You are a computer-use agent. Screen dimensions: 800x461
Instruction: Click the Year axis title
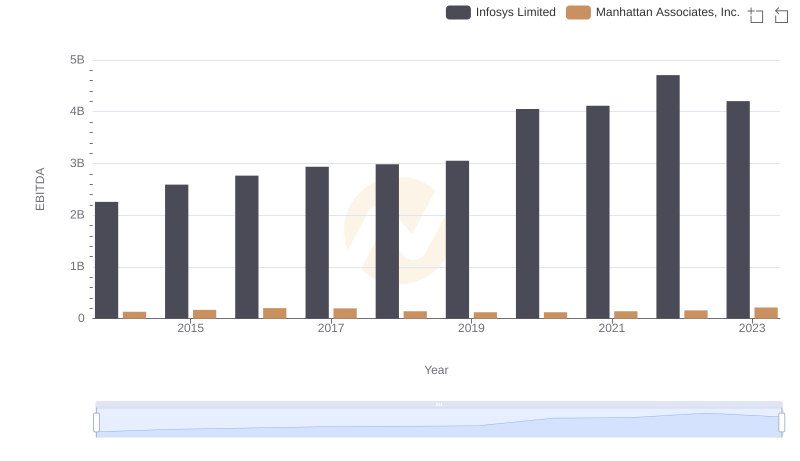pos(436,370)
